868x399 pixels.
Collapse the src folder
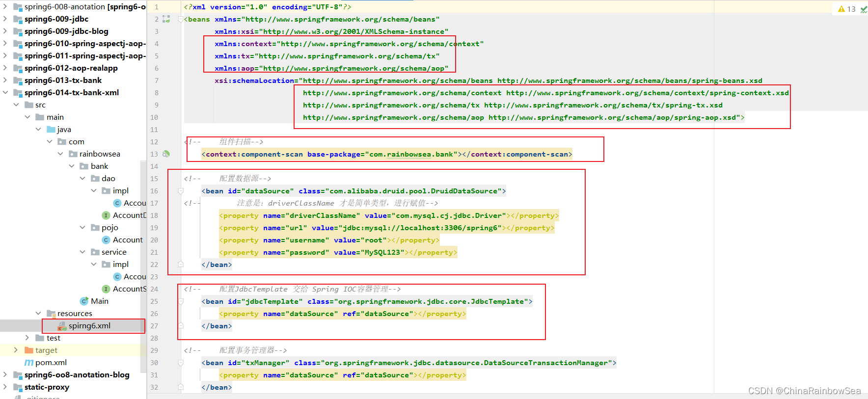[16, 105]
